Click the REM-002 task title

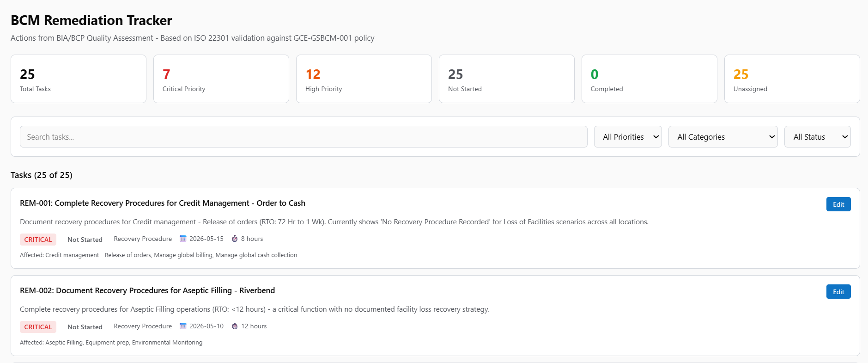pyautogui.click(x=147, y=290)
